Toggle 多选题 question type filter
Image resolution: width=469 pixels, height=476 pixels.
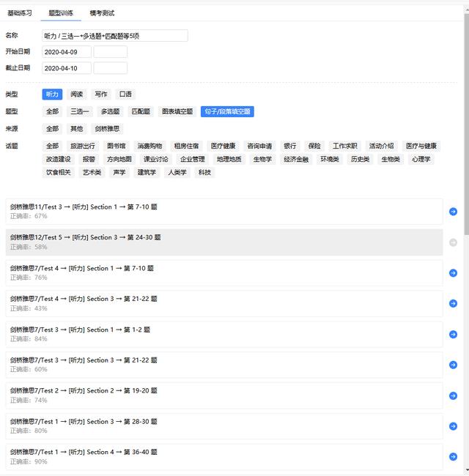pos(110,112)
